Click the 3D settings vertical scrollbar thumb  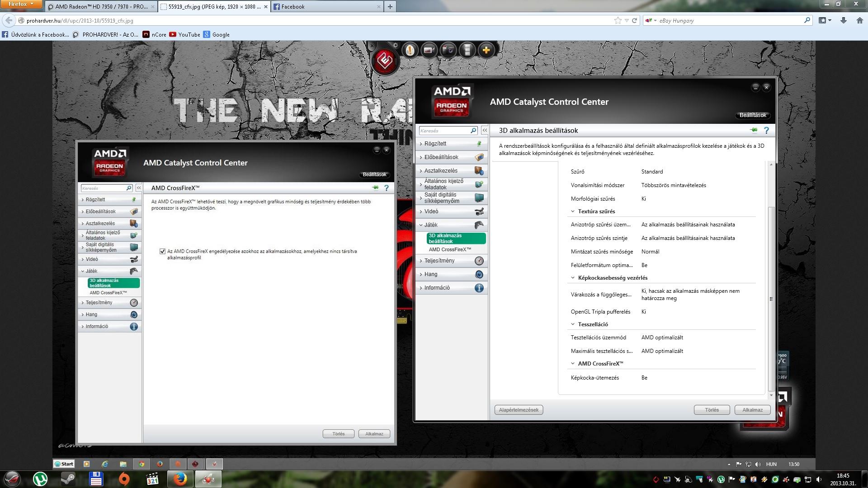771,298
